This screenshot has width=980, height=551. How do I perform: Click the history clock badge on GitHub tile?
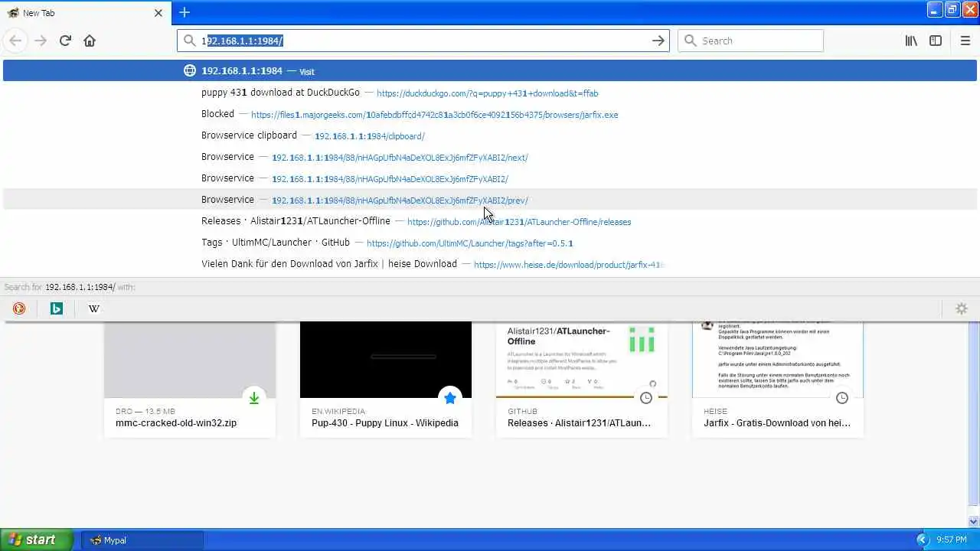(x=646, y=398)
